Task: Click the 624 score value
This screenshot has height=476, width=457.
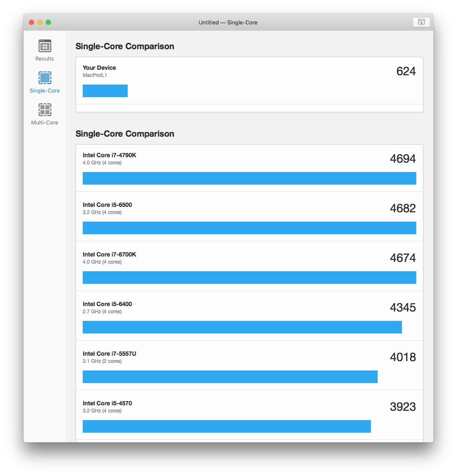Action: [x=406, y=71]
